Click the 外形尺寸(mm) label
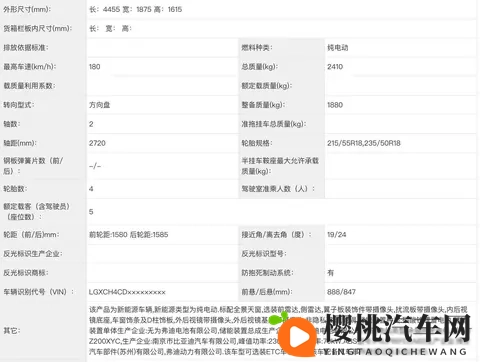Screen dimensions: 480x362 (x=27, y=9)
